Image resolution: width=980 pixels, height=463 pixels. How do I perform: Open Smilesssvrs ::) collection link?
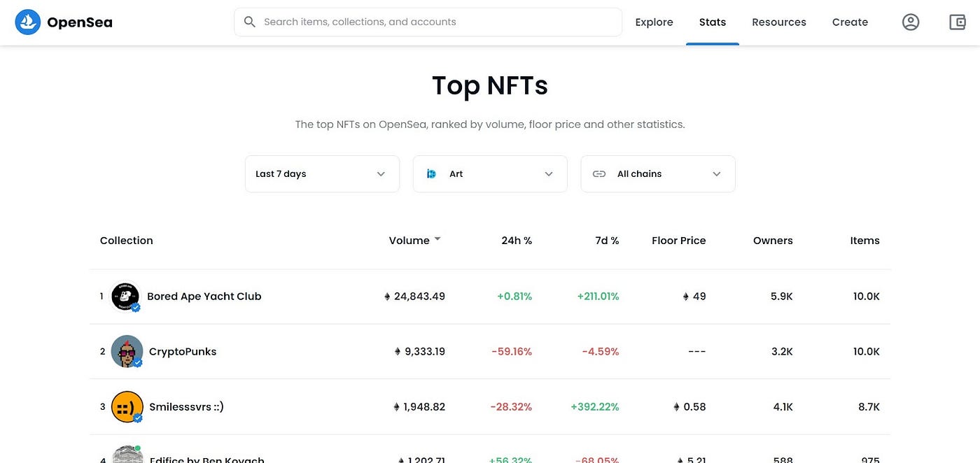186,407
